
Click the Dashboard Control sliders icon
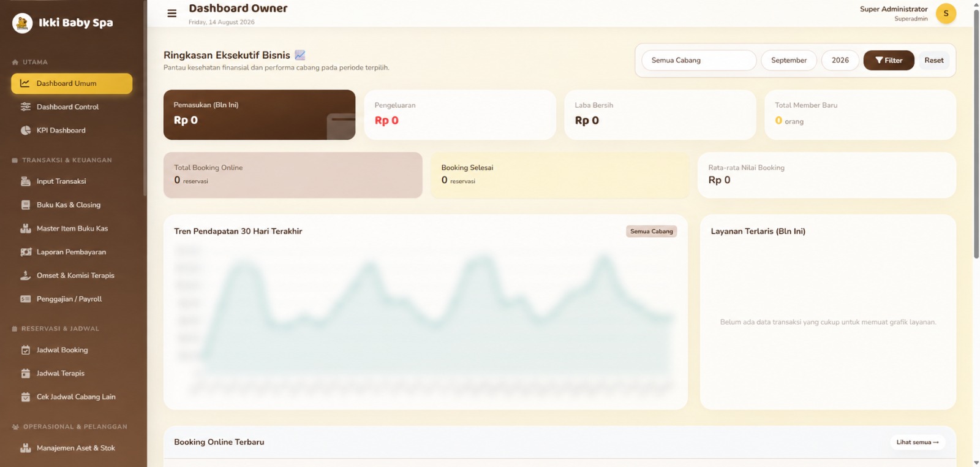click(x=26, y=107)
